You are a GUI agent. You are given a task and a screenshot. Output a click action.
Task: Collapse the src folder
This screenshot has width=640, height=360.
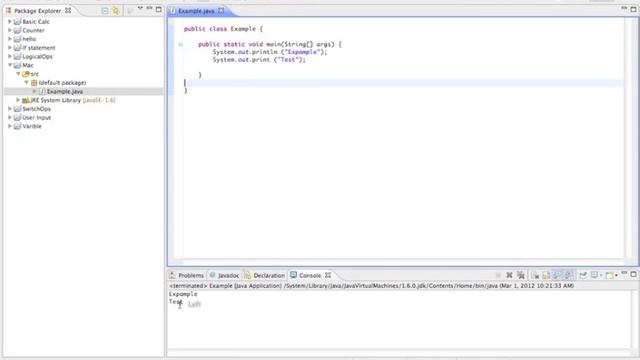pyautogui.click(x=18, y=74)
